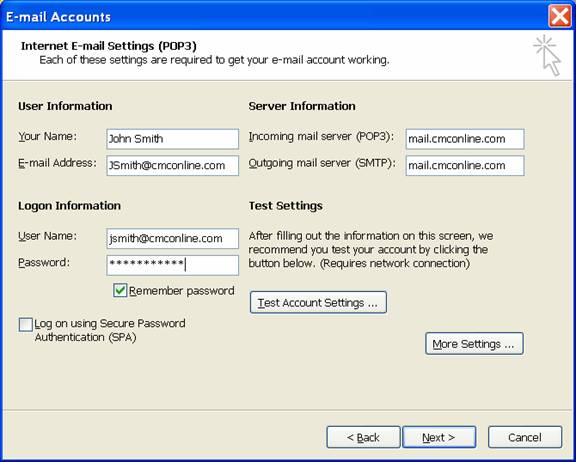Open More Settings dialog

[474, 344]
